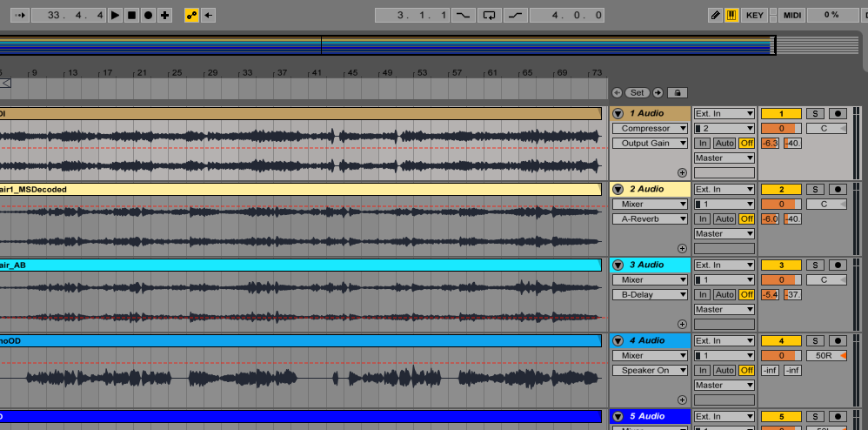This screenshot has height=430, width=868.
Task: Fold track 4 Audio
Action: 618,341
